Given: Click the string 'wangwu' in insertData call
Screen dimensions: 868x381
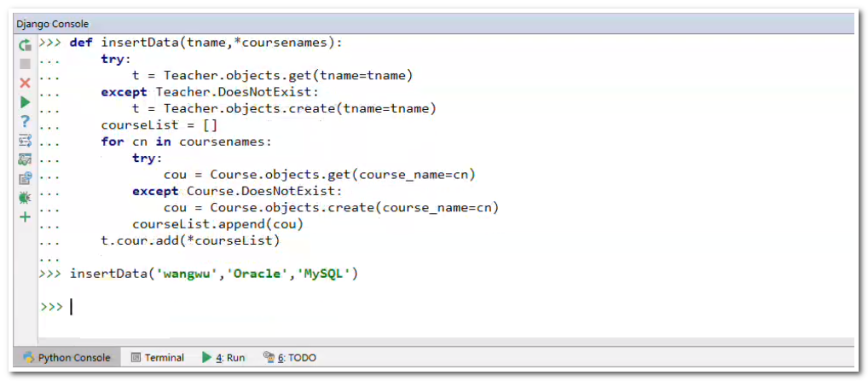Looking at the screenshot, I should (186, 274).
